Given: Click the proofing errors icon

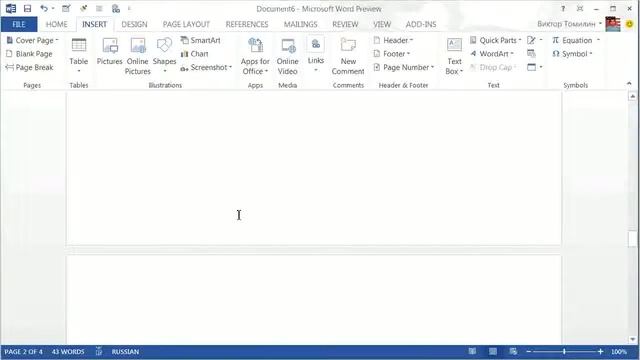Looking at the screenshot, I should click(99, 351).
